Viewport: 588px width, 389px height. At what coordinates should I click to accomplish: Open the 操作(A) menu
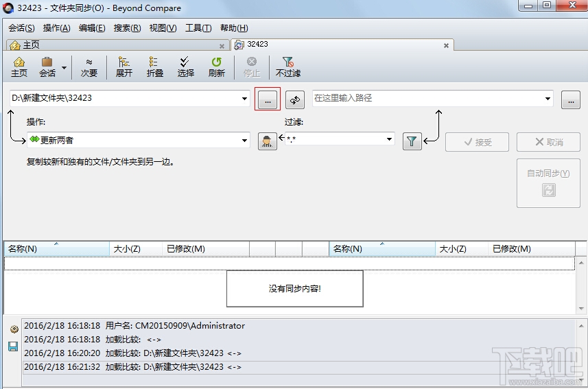click(57, 28)
